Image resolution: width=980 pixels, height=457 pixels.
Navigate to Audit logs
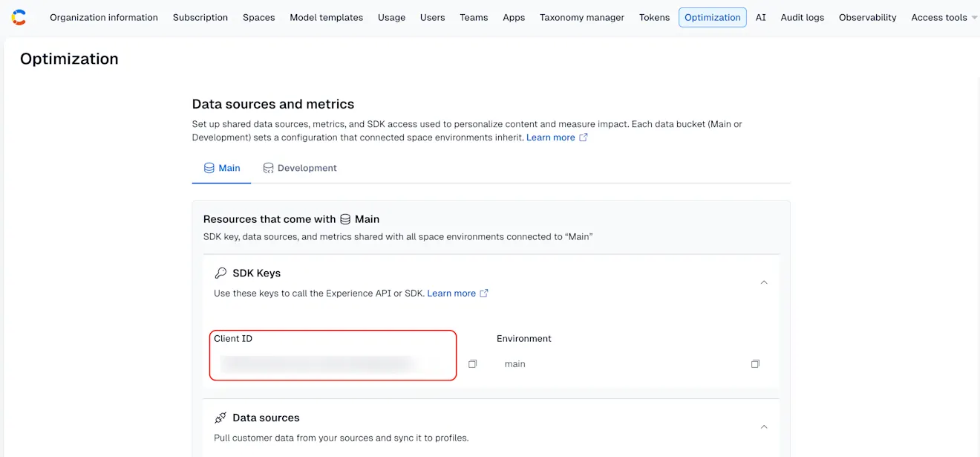tap(802, 17)
